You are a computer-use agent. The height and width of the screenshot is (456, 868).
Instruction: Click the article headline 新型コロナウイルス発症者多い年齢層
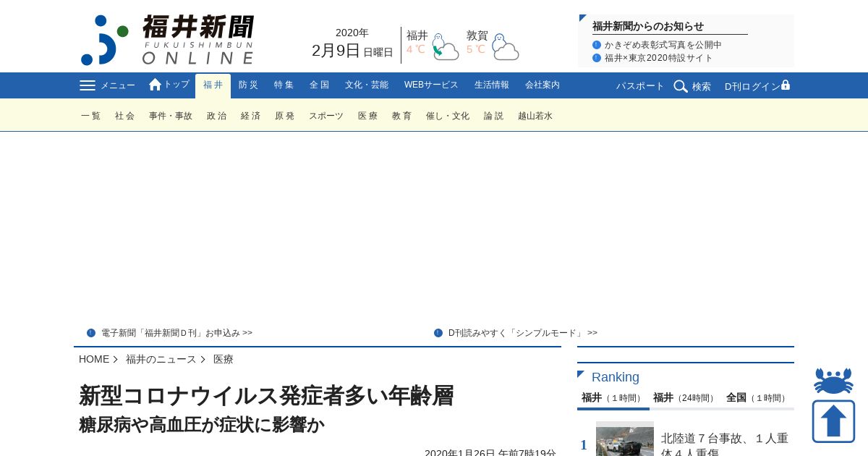tap(266, 396)
